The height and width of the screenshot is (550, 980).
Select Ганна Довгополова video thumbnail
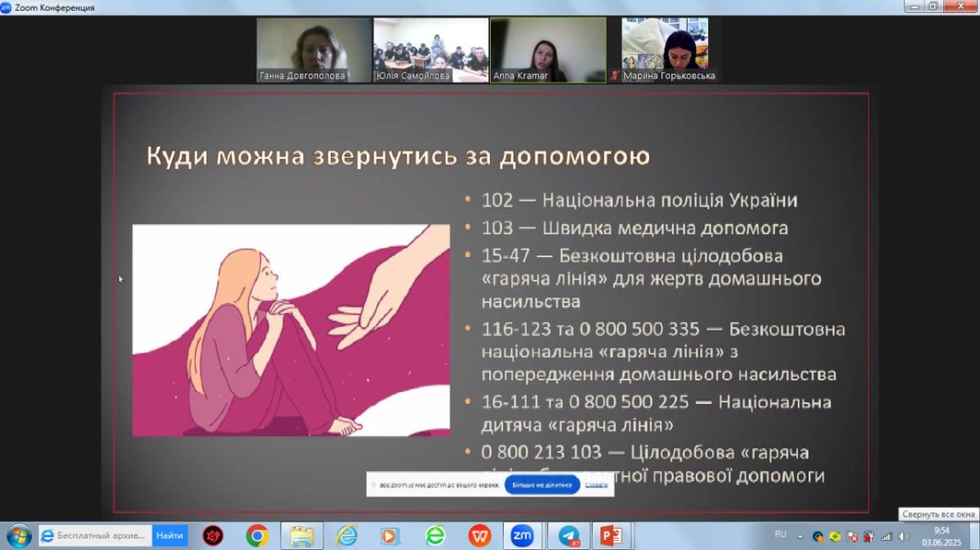tap(314, 50)
